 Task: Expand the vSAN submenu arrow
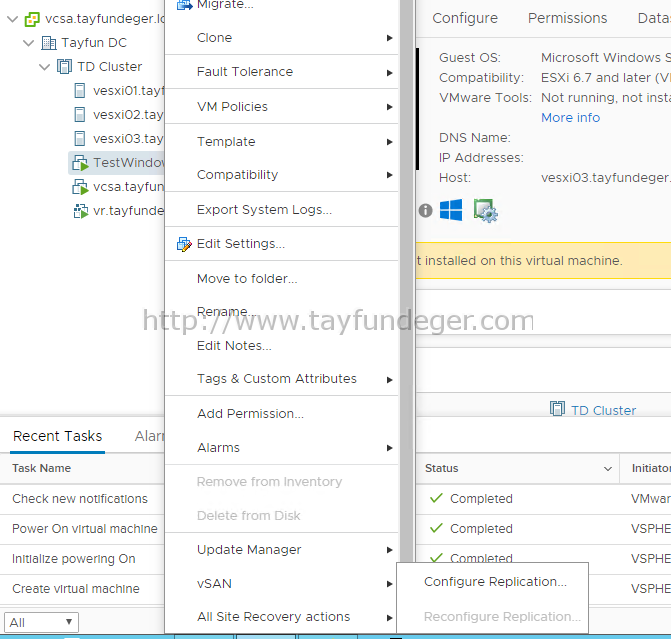coord(389,584)
